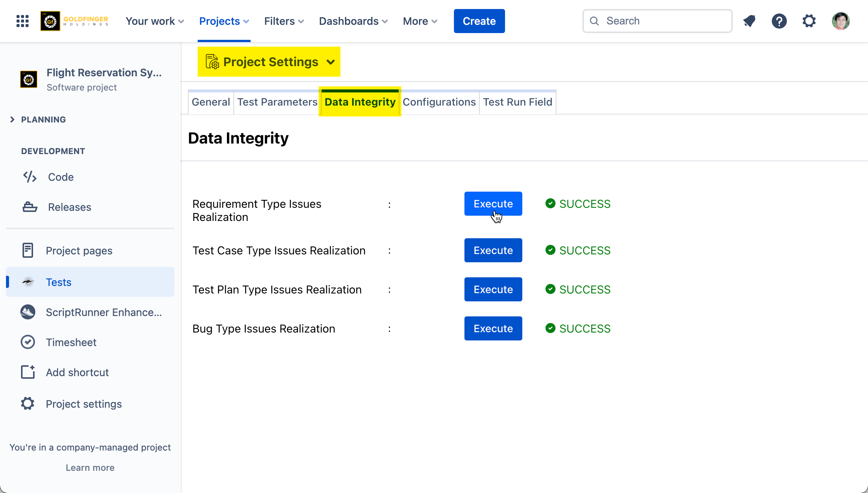868x493 pixels.
Task: Execute Test Plan Type Issues Realization
Action: tap(493, 289)
